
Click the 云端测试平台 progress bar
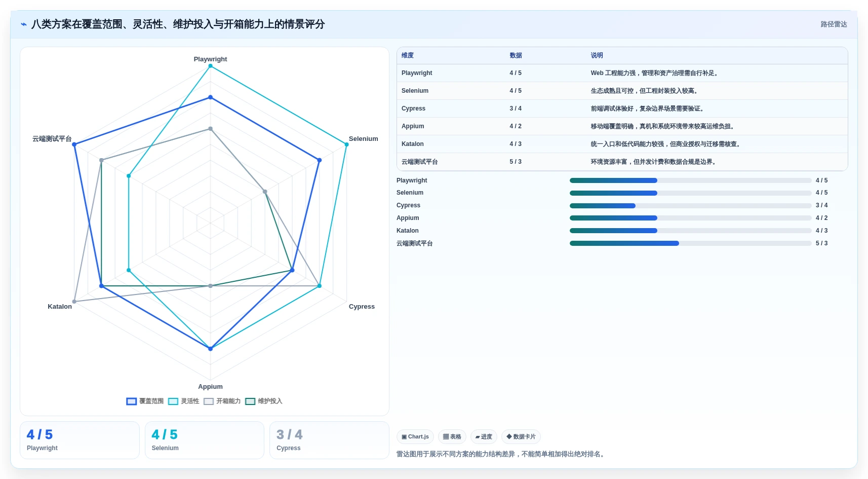coord(691,243)
